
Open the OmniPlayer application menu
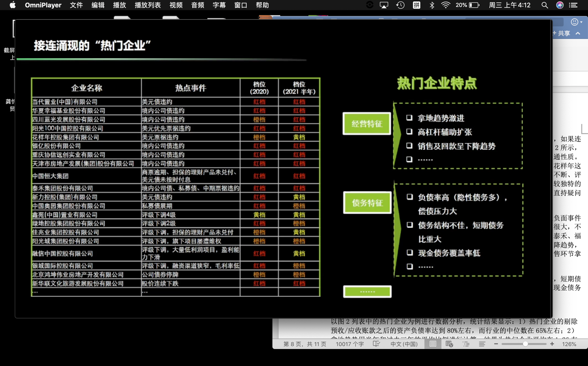pos(43,5)
